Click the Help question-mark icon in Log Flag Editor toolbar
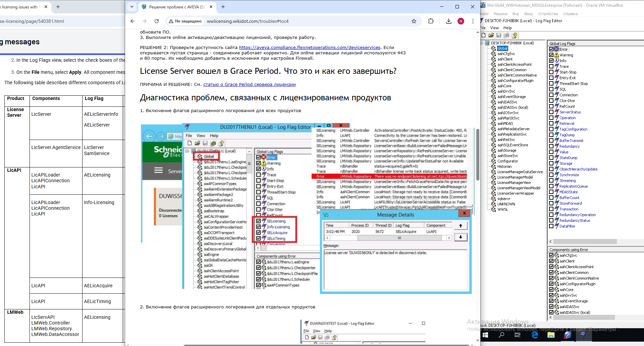This screenshot has height=346, width=644. pos(515,35)
